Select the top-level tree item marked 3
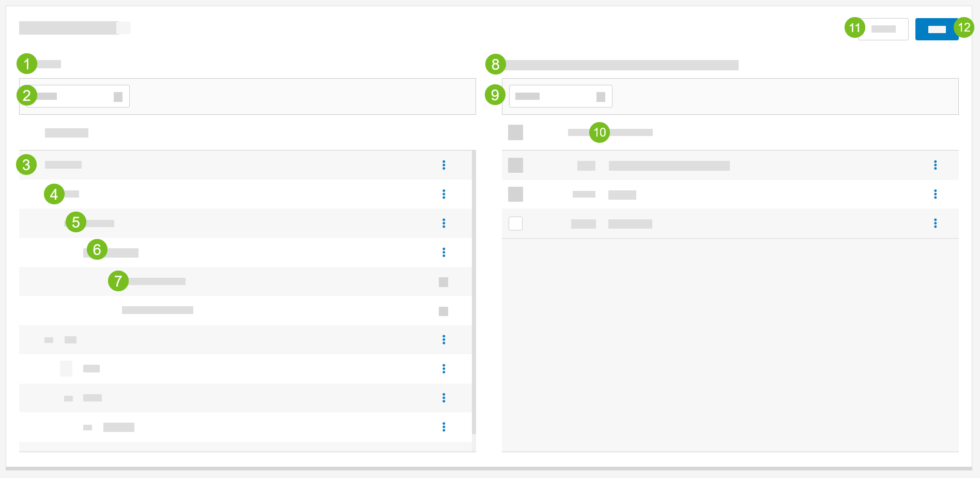The image size is (980, 478). coord(63,165)
